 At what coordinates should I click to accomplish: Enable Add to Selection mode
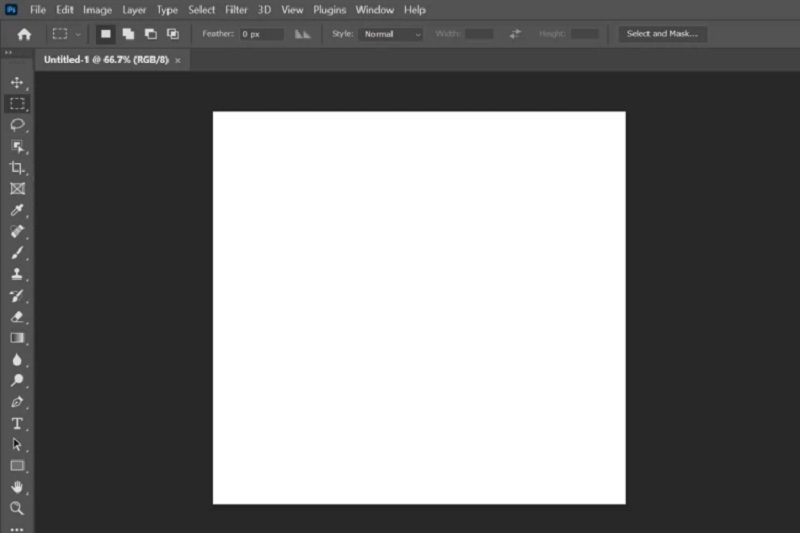(x=128, y=34)
